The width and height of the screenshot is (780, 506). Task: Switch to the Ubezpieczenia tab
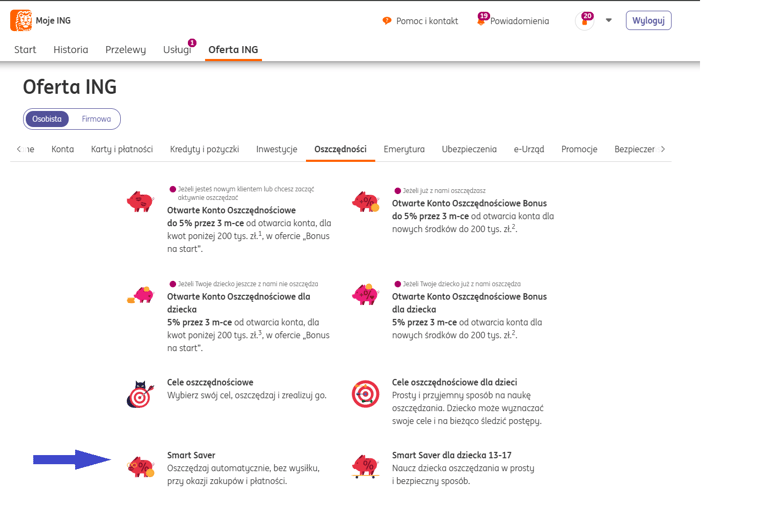pos(469,149)
